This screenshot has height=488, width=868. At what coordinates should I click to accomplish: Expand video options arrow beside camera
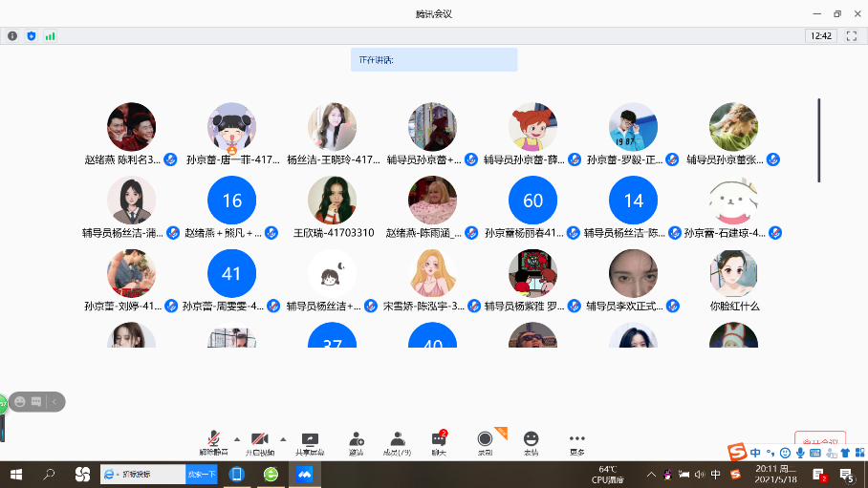(283, 439)
